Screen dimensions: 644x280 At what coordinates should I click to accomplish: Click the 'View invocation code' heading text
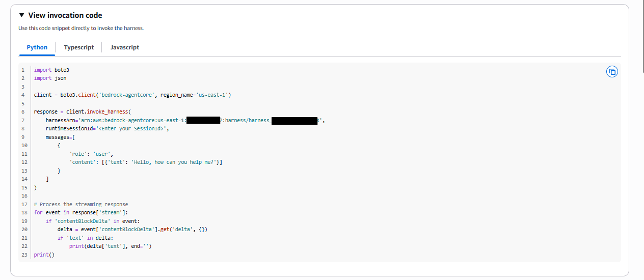[65, 16]
